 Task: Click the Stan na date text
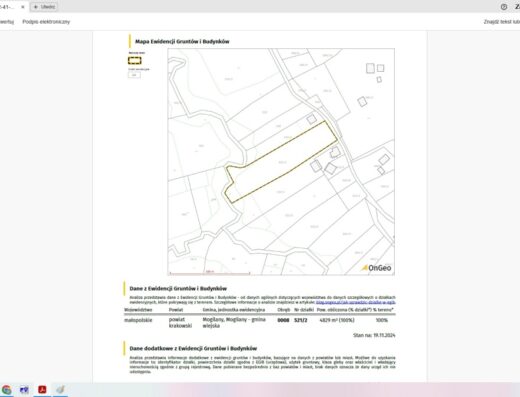click(374, 335)
